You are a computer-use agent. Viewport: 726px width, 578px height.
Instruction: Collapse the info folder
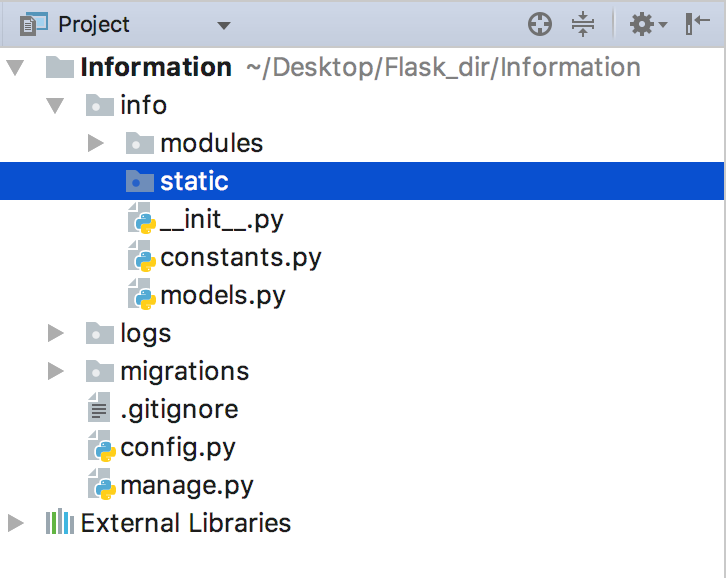tap(55, 106)
